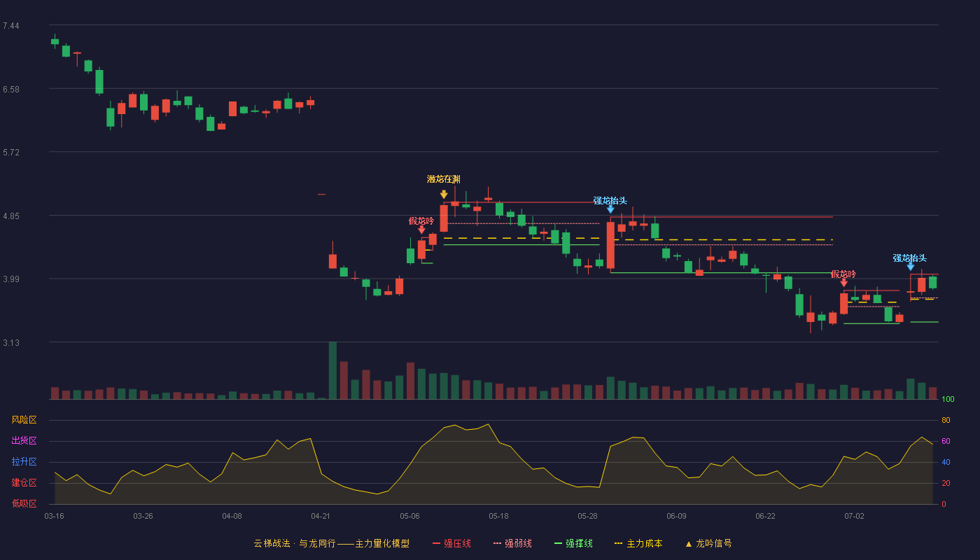Click the 5.72 price axis label

10,153
